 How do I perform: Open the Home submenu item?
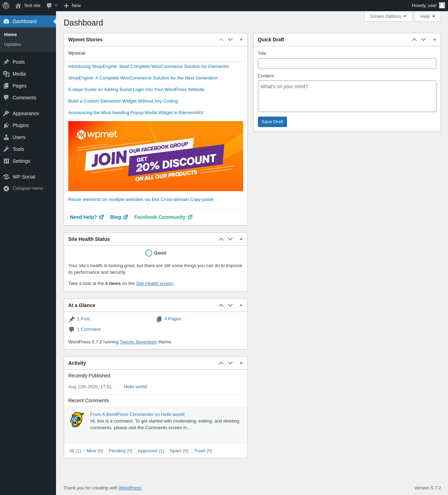10,35
